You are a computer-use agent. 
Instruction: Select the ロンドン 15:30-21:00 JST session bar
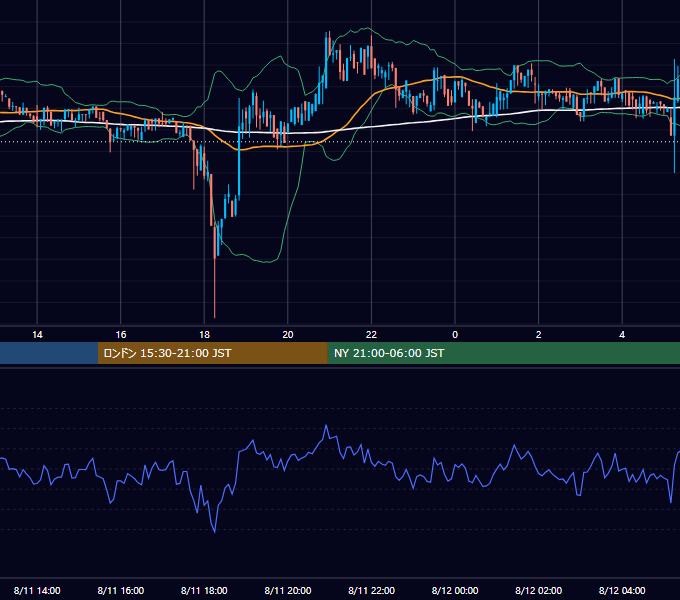coord(212,353)
